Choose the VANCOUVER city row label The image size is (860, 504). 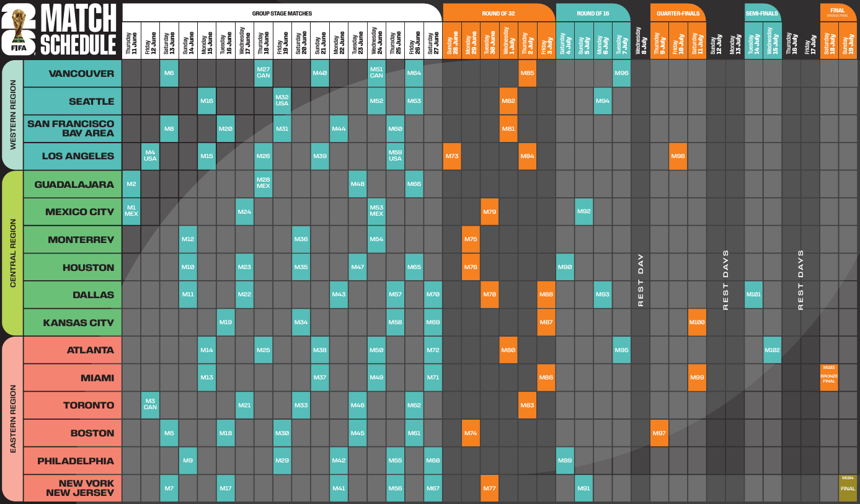(73, 74)
